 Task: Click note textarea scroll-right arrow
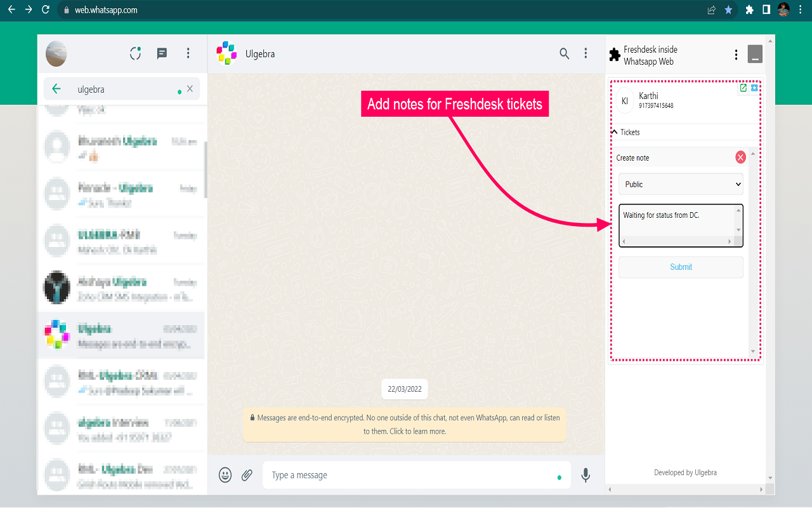click(x=730, y=242)
